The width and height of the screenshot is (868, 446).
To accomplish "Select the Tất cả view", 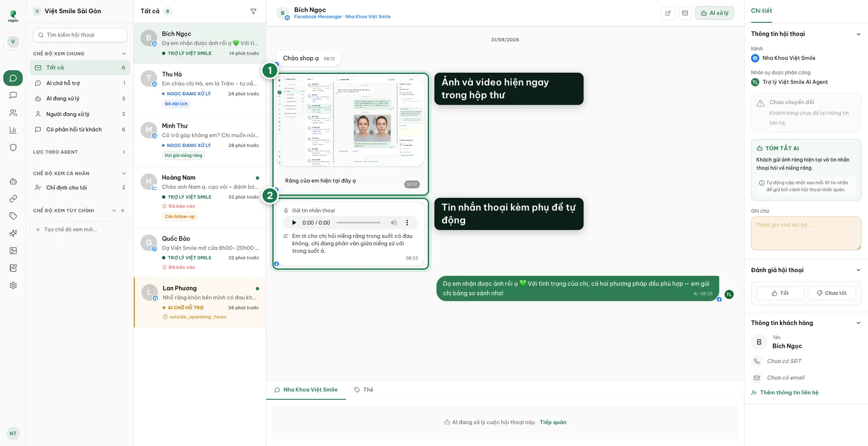I will tap(80, 68).
